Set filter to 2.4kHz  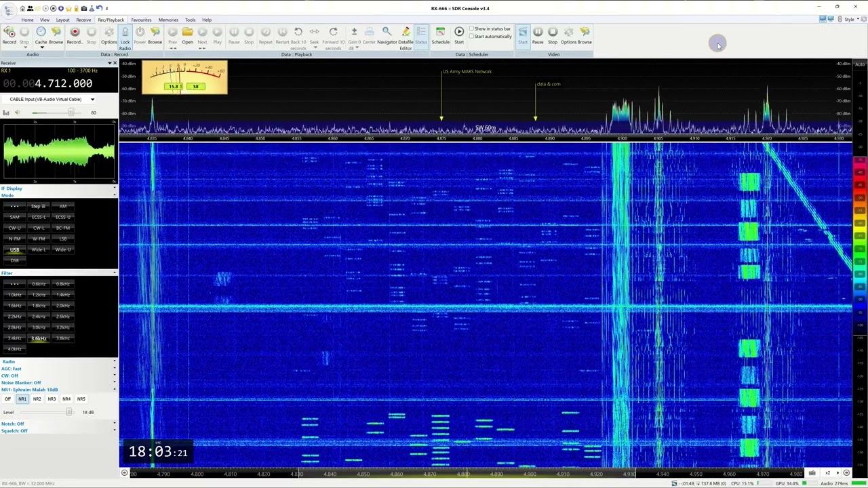point(39,317)
